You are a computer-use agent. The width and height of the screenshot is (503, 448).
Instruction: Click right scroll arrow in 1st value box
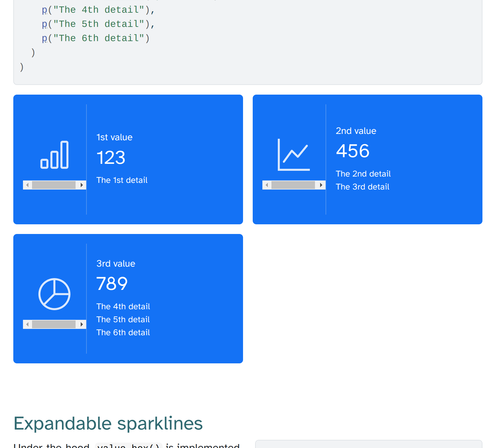tap(82, 185)
